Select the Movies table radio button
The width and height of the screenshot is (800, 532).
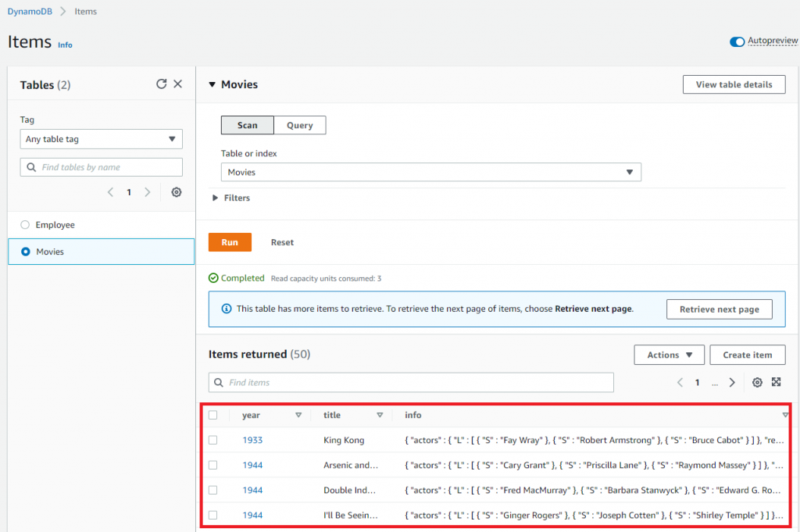coord(26,252)
